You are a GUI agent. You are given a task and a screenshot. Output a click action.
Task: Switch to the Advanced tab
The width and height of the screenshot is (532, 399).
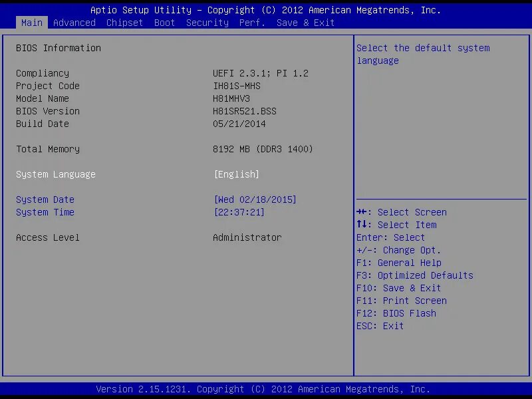point(74,23)
